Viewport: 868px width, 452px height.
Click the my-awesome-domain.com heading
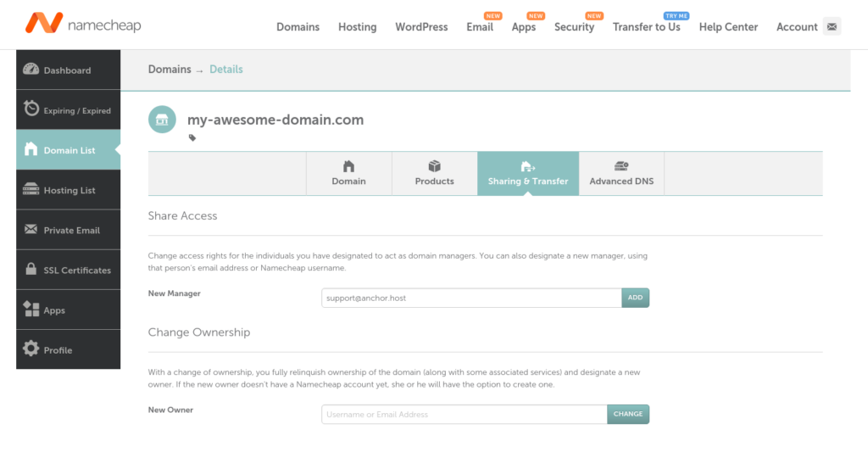coord(275,120)
